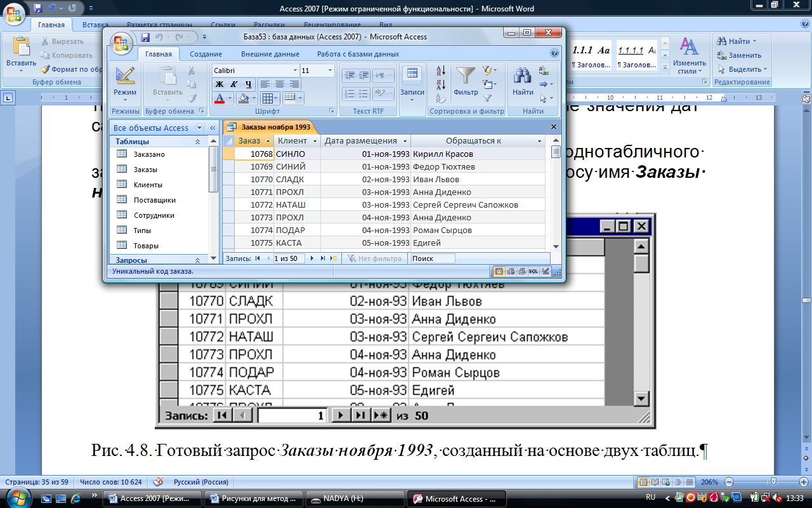
Task: Toggle filter button in Sort & Filter
Action: click(488, 98)
